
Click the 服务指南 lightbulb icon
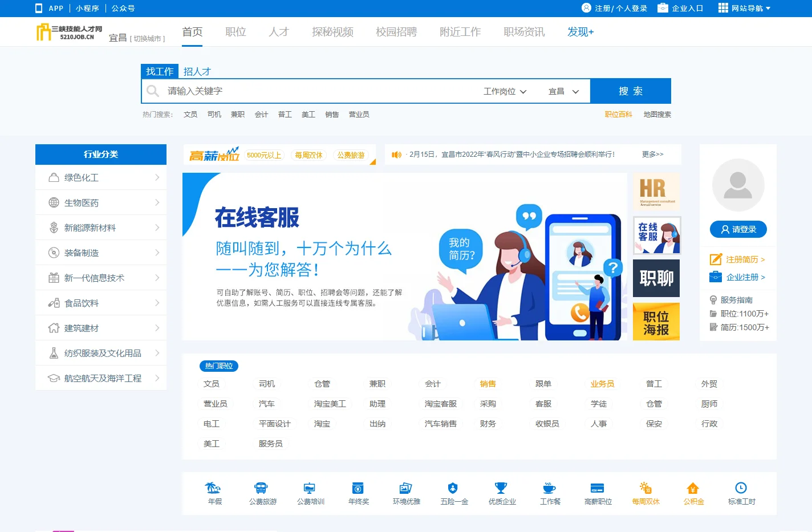pos(713,300)
